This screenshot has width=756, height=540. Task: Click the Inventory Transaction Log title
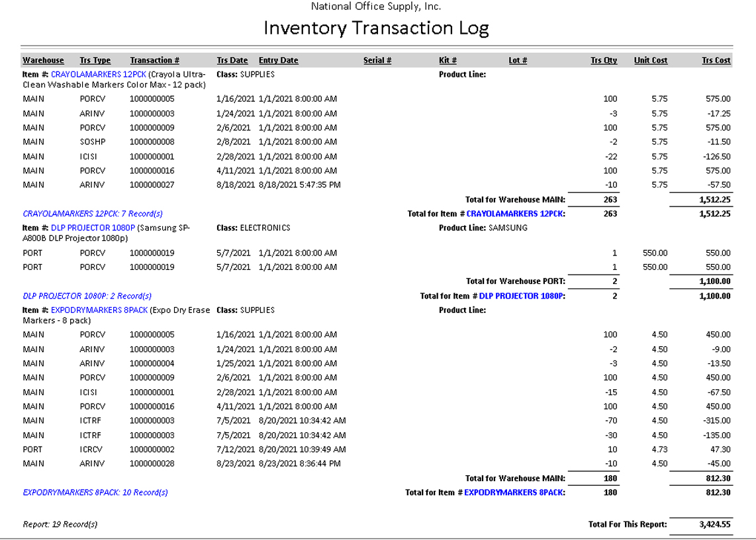(376, 28)
